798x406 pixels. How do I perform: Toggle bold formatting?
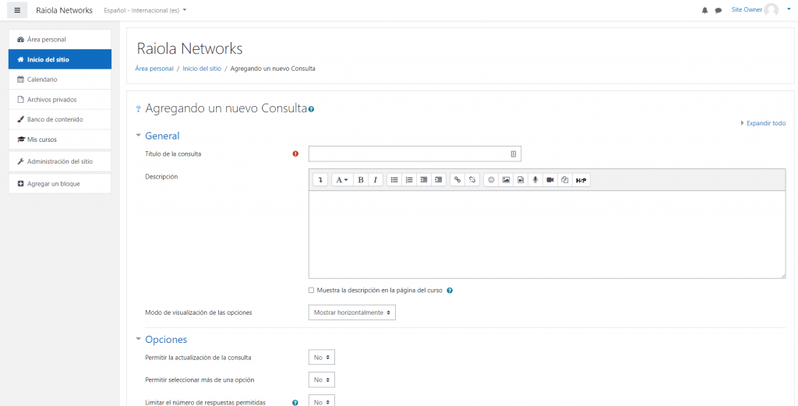coord(361,180)
